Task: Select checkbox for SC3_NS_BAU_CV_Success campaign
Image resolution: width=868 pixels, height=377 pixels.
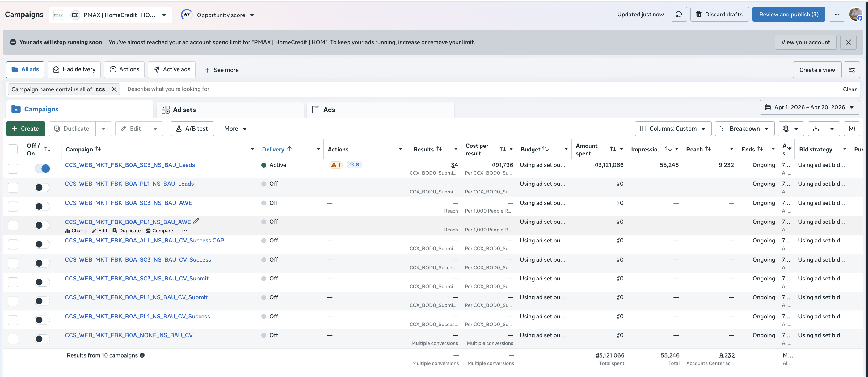Action: (13, 263)
